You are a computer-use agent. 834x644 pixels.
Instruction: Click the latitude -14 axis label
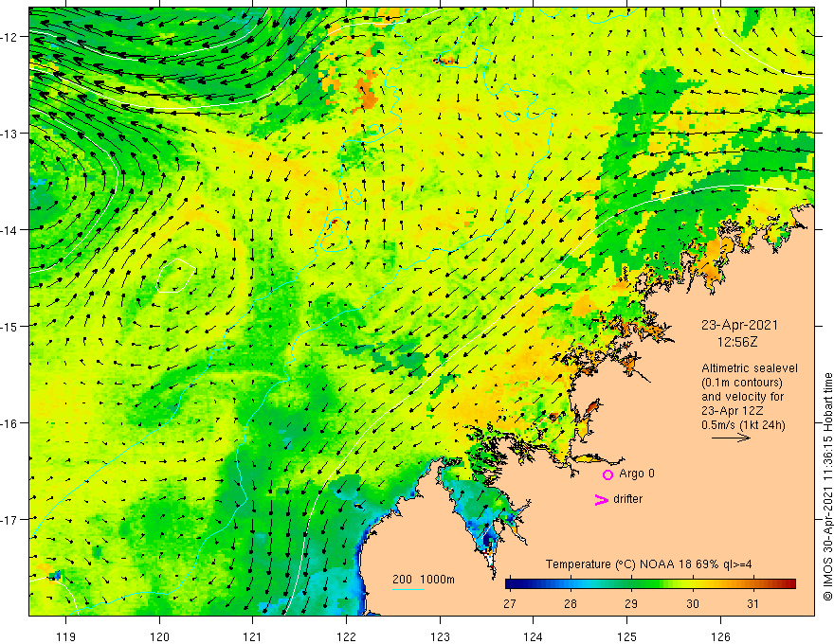point(9,230)
